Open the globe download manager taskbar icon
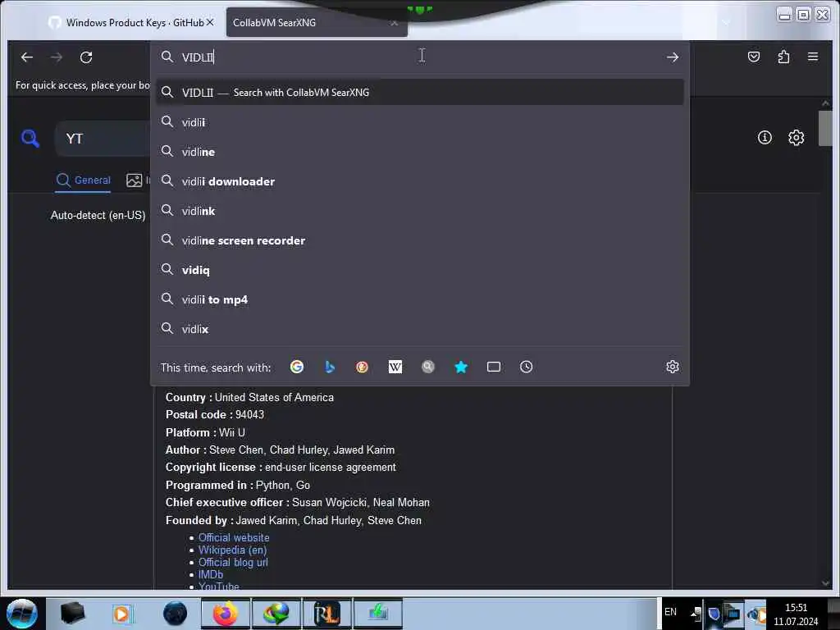Screen dimensions: 840x630 pyautogui.click(x=276, y=614)
